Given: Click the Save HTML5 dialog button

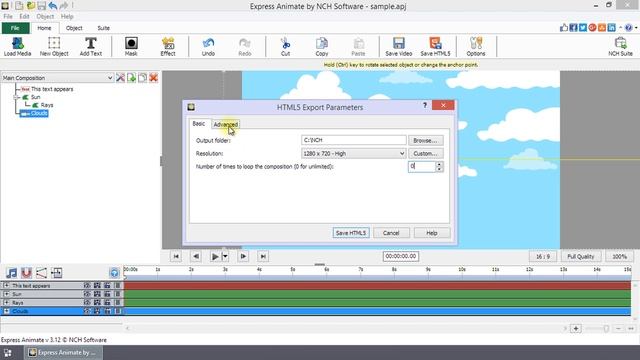Looking at the screenshot, I should [351, 233].
